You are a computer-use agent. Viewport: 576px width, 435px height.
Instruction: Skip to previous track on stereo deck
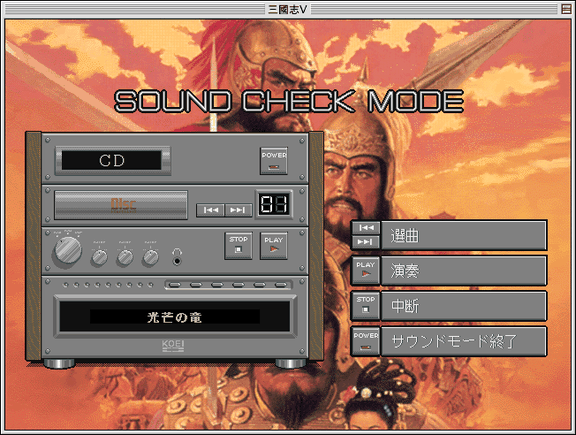[x=210, y=210]
